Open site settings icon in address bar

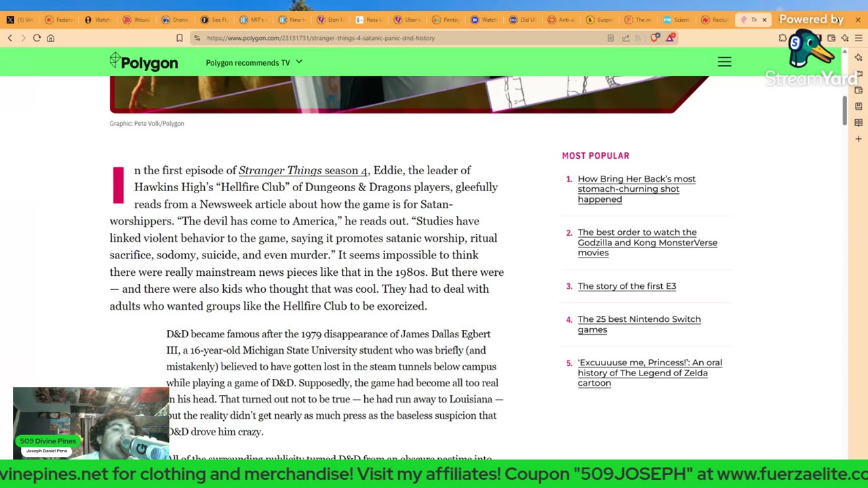(x=197, y=38)
